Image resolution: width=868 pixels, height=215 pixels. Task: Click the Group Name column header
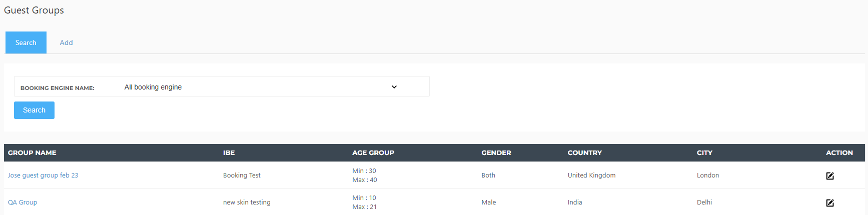(x=32, y=152)
